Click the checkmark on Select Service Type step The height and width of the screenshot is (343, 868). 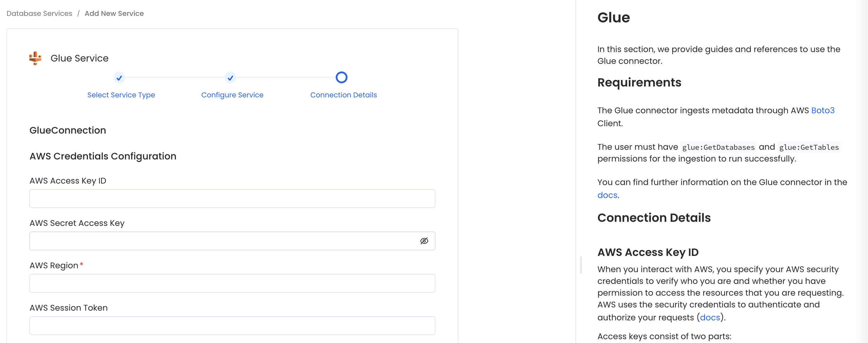(x=119, y=77)
